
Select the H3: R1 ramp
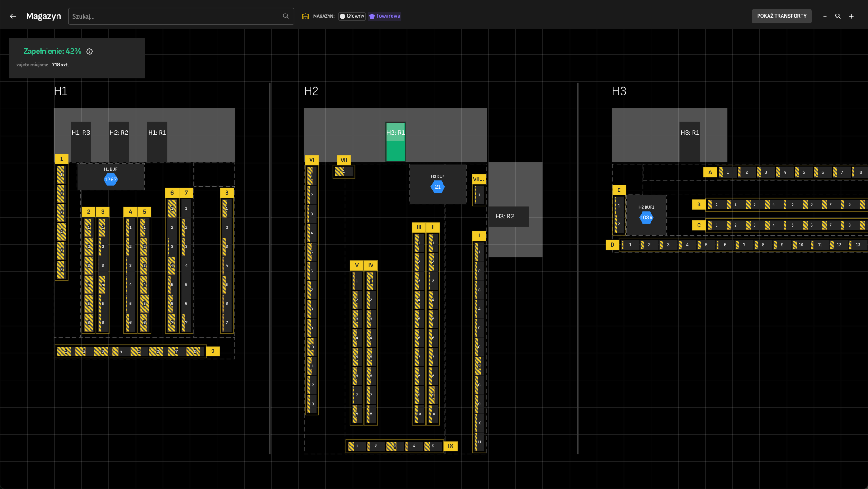[690, 142]
